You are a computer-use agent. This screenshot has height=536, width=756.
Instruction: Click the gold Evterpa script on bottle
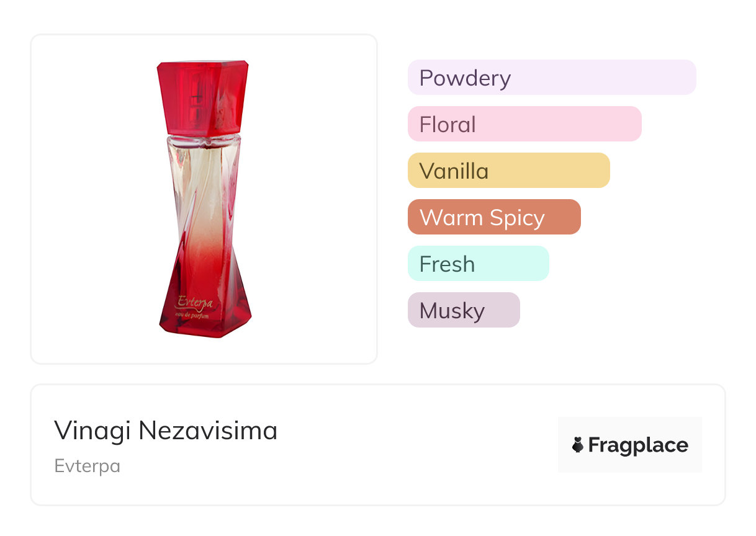[x=195, y=303]
